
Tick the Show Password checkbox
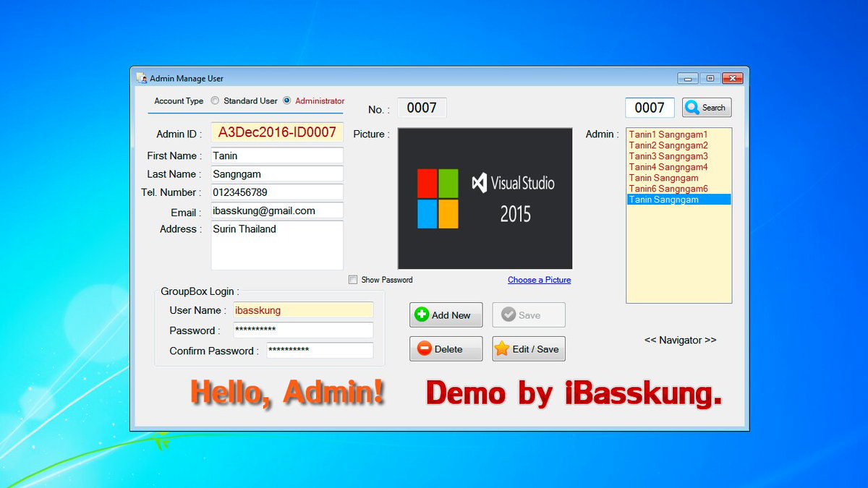353,280
